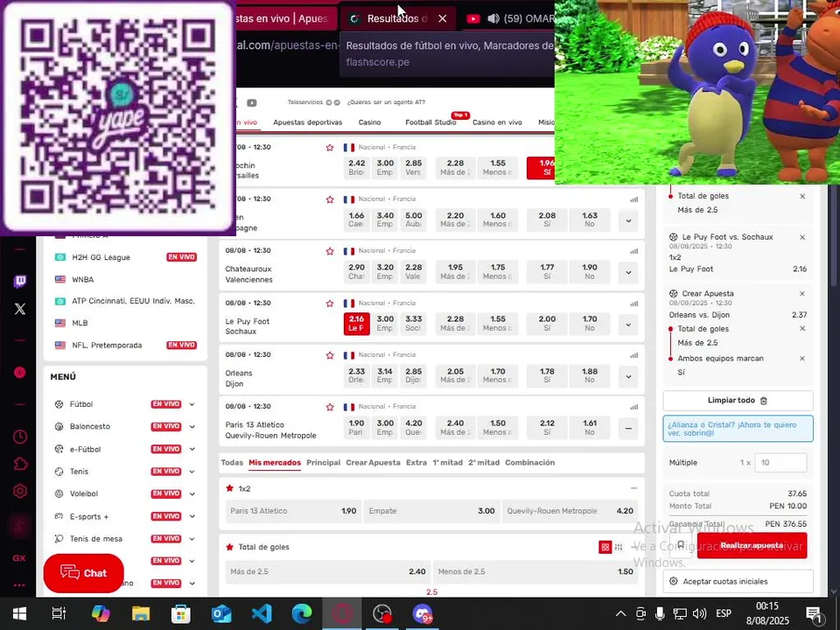This screenshot has width=840, height=630.
Task: Collapse the Paris 13 Atletico match markets
Action: [x=628, y=428]
